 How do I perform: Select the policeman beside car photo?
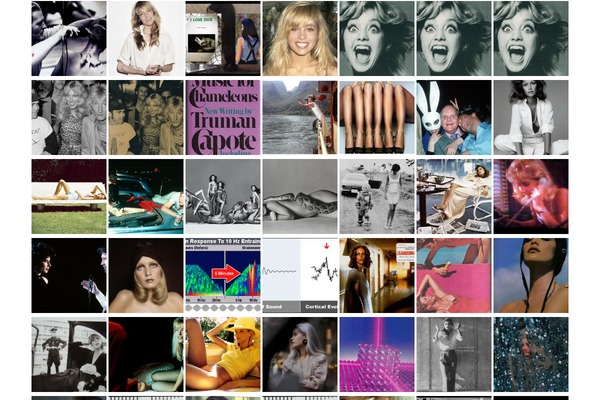69,354
